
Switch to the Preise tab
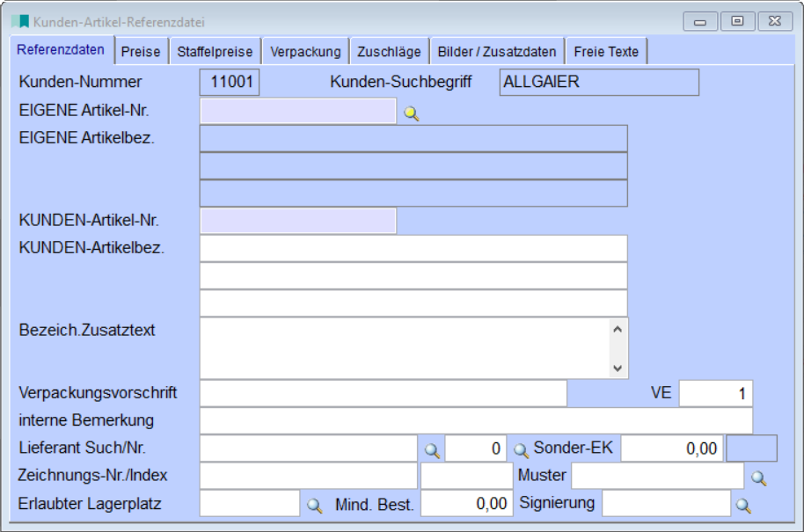[x=141, y=52]
